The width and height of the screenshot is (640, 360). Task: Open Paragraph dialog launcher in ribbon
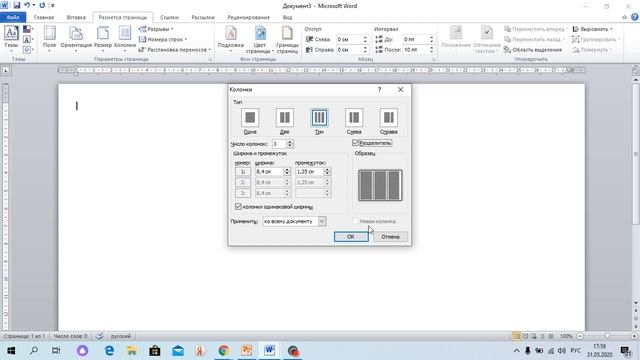coord(434,60)
